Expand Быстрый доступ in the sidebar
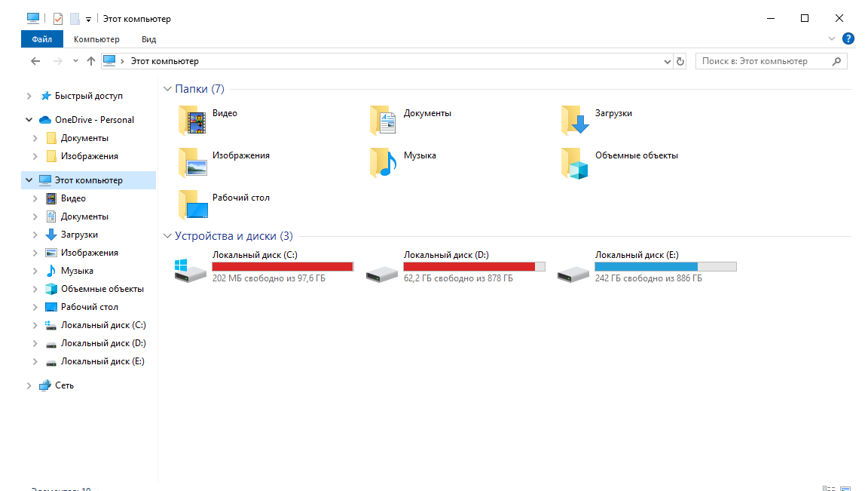Image resolution: width=868 pixels, height=491 pixels. (x=29, y=96)
